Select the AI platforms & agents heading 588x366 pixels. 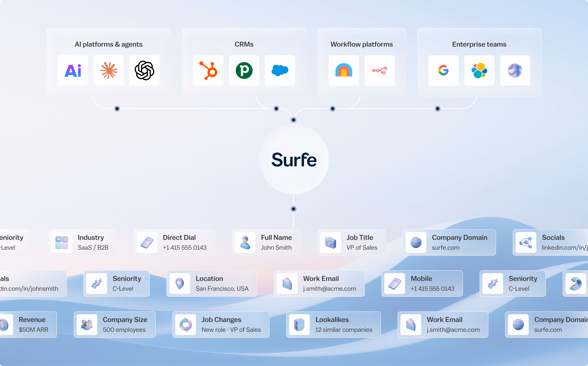tap(108, 44)
